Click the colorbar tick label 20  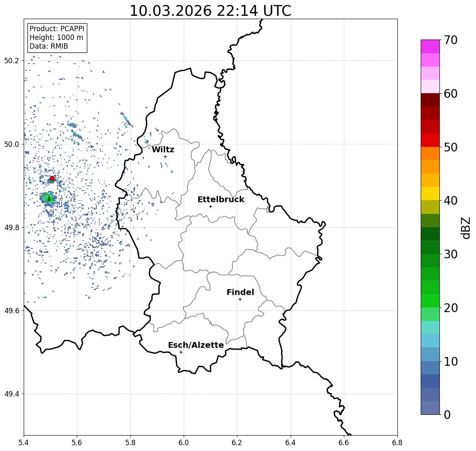(450, 308)
